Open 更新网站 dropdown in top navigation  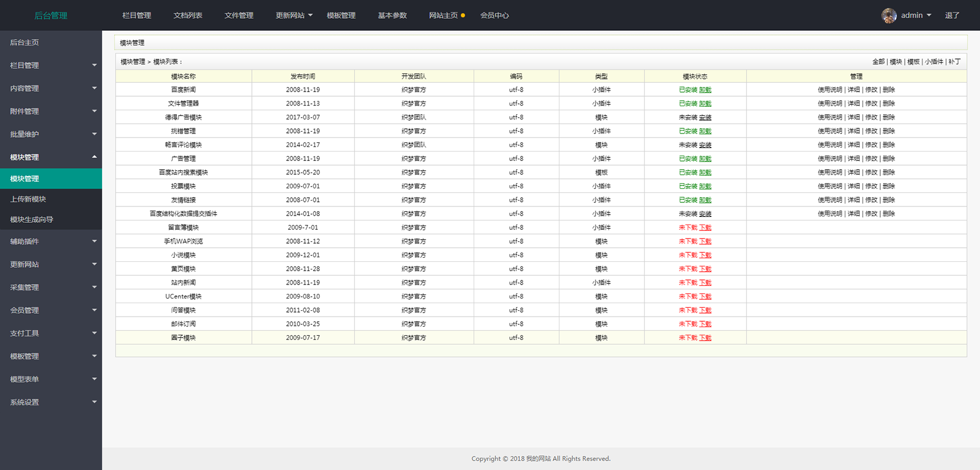pyautogui.click(x=294, y=16)
